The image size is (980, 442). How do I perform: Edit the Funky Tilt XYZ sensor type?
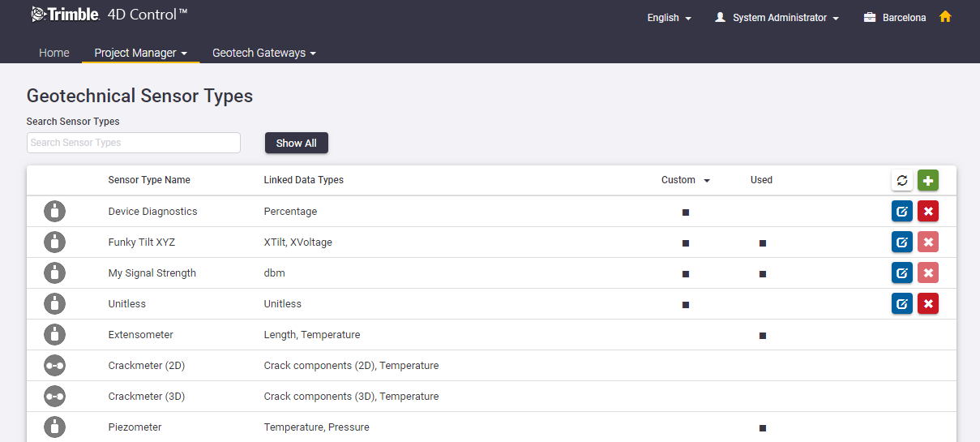point(902,242)
